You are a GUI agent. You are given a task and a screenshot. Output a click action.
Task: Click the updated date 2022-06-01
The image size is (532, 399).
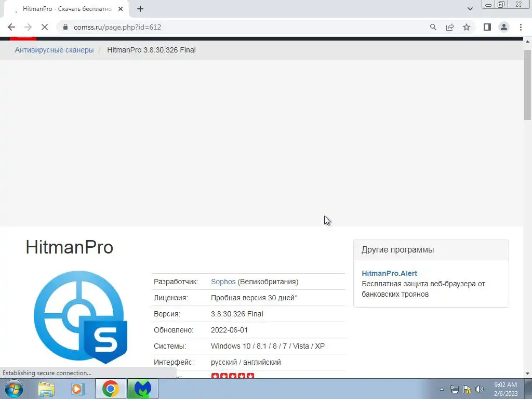pyautogui.click(x=229, y=330)
